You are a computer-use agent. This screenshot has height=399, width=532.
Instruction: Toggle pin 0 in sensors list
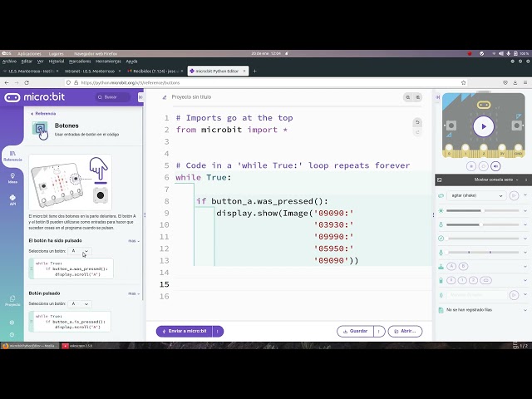[x=451, y=280]
